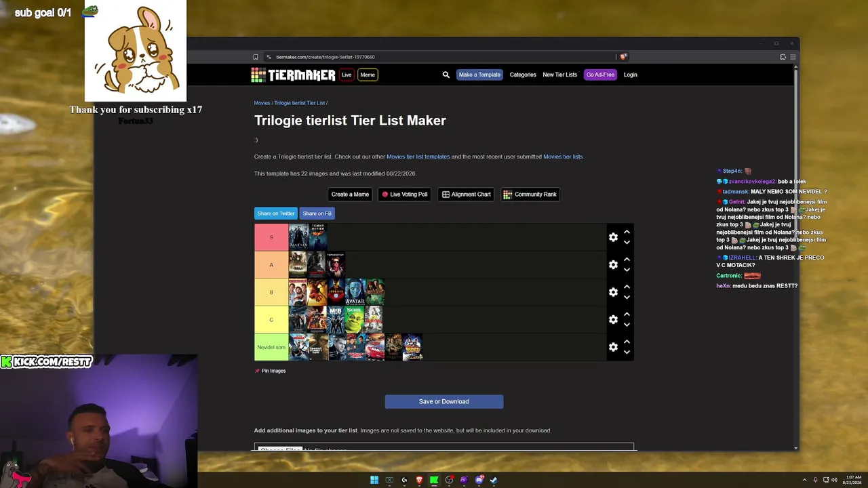Click the TierMaker logo
This screenshot has height=488, width=868.
(293, 75)
